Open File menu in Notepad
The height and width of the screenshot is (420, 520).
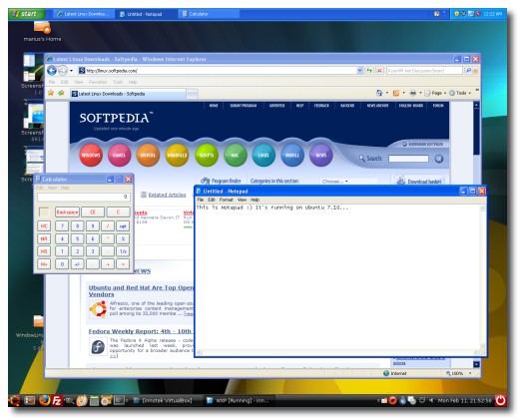(201, 200)
